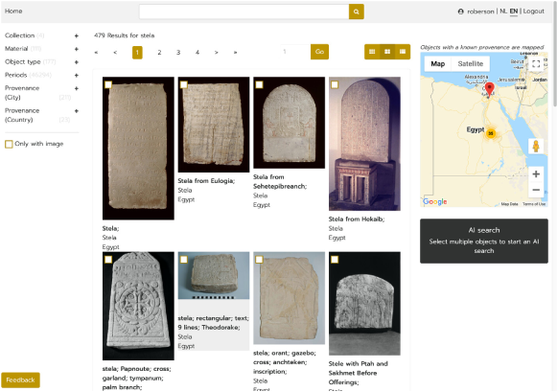This screenshot has height=392, width=557.
Task: Tick the Stela from Hekaib checkbox
Action: (335, 84)
